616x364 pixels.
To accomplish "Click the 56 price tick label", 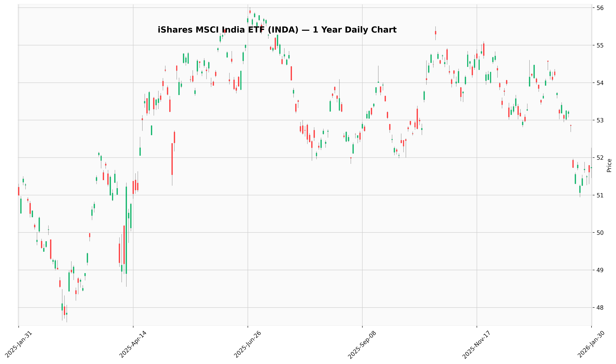I will coord(600,8).
